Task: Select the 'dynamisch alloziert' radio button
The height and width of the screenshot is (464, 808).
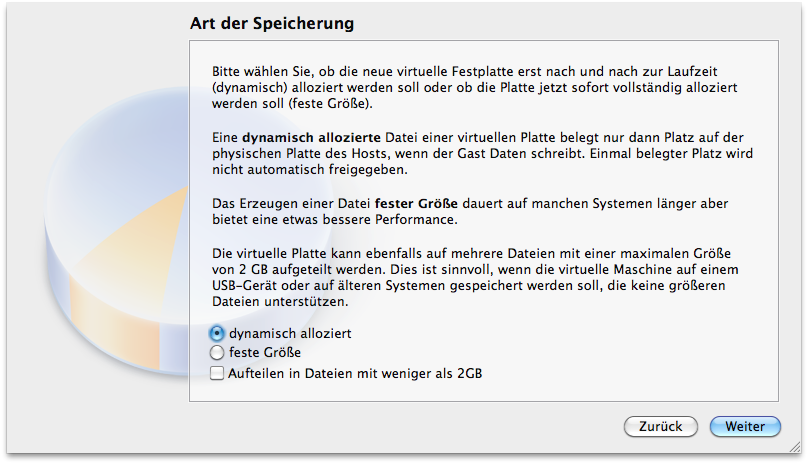Action: click(x=217, y=333)
